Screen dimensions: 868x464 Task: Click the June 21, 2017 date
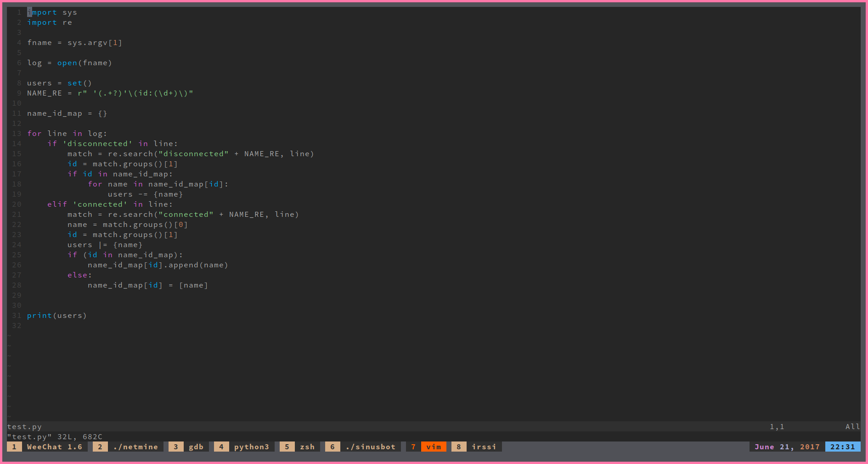coord(787,447)
